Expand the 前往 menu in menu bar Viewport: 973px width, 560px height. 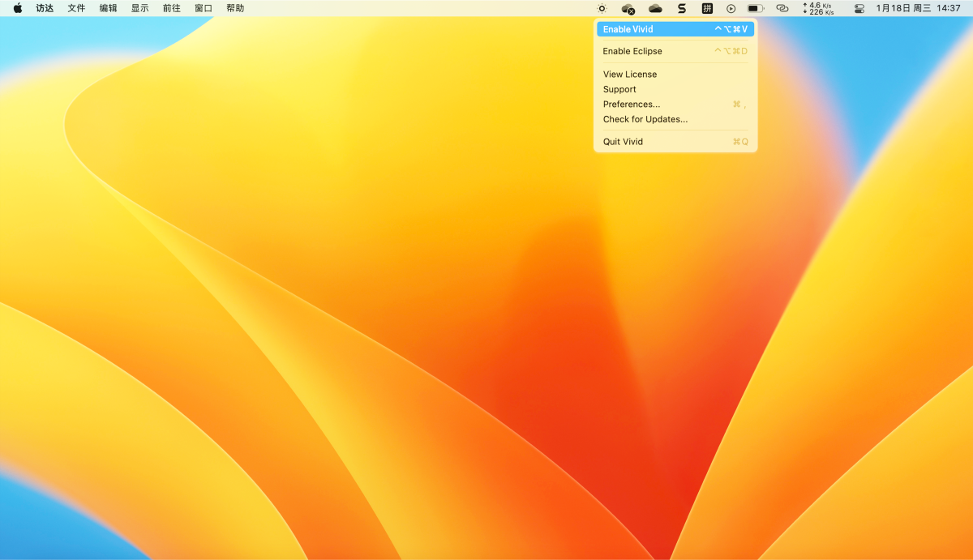pyautogui.click(x=171, y=8)
